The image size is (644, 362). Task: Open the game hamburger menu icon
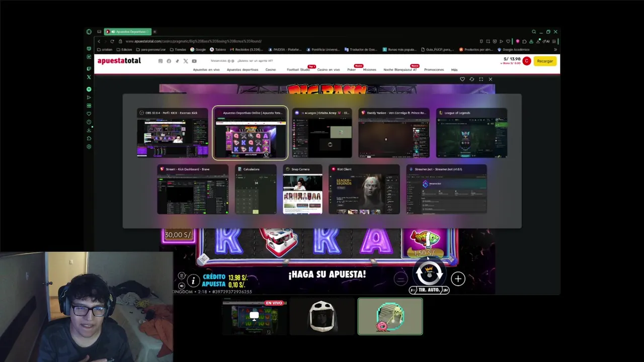182,276
